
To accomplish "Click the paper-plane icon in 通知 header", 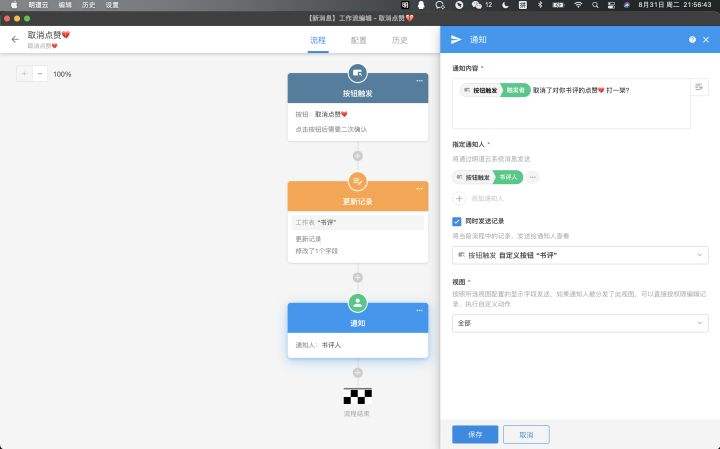I will tap(456, 40).
